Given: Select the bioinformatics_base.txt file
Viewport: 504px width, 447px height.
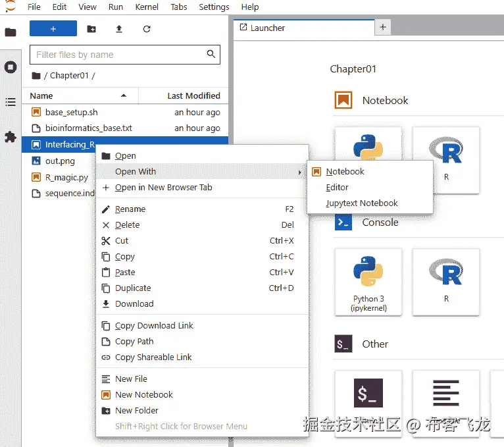Looking at the screenshot, I should [125, 128].
